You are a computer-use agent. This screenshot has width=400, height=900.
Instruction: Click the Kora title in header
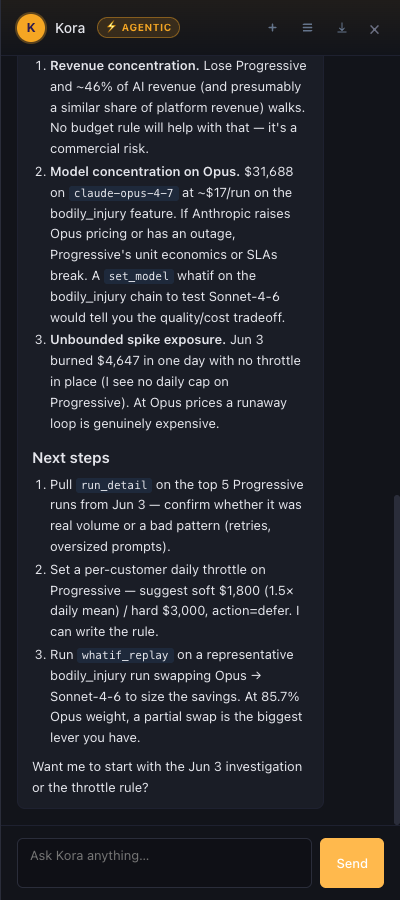click(70, 28)
